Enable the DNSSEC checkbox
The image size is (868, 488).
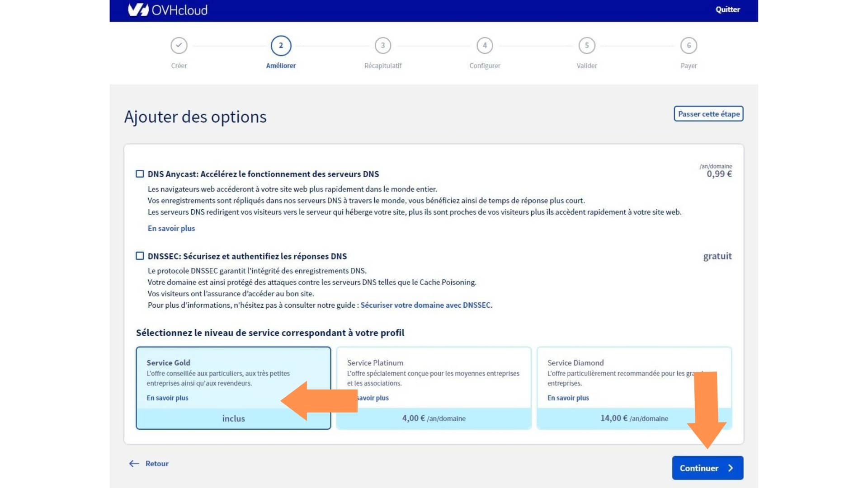[x=140, y=256]
